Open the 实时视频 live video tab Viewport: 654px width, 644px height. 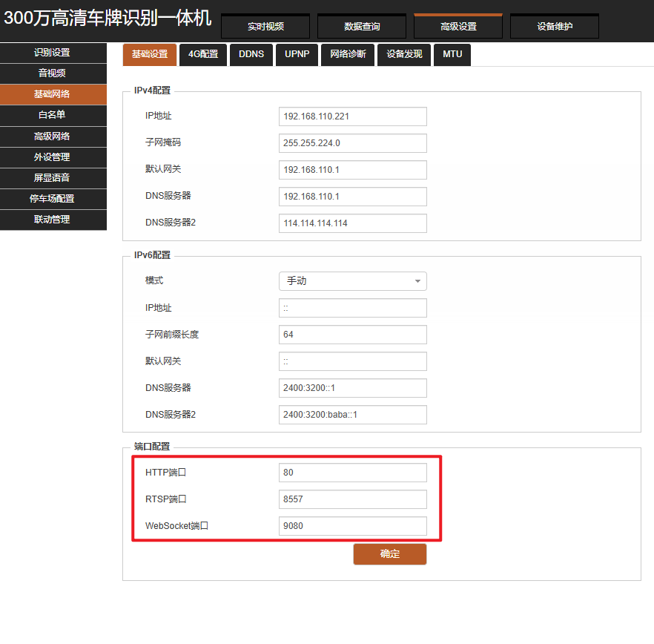(x=265, y=26)
